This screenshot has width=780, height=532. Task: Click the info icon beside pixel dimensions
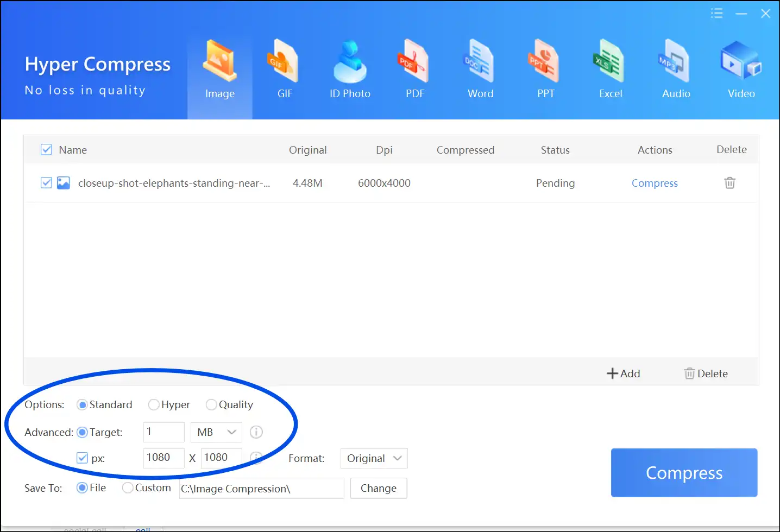(256, 458)
